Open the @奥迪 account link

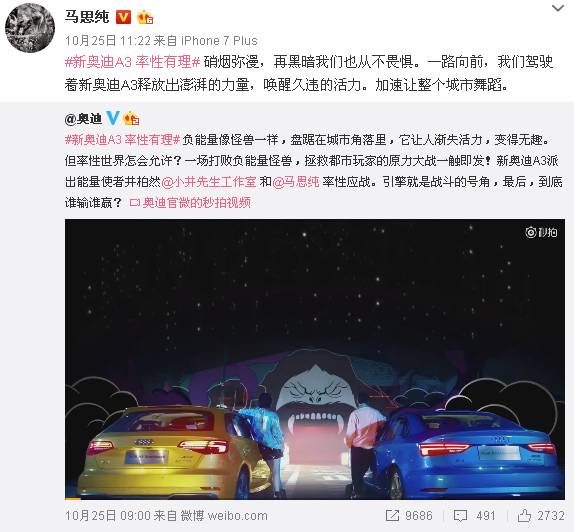pyautogui.click(x=83, y=119)
